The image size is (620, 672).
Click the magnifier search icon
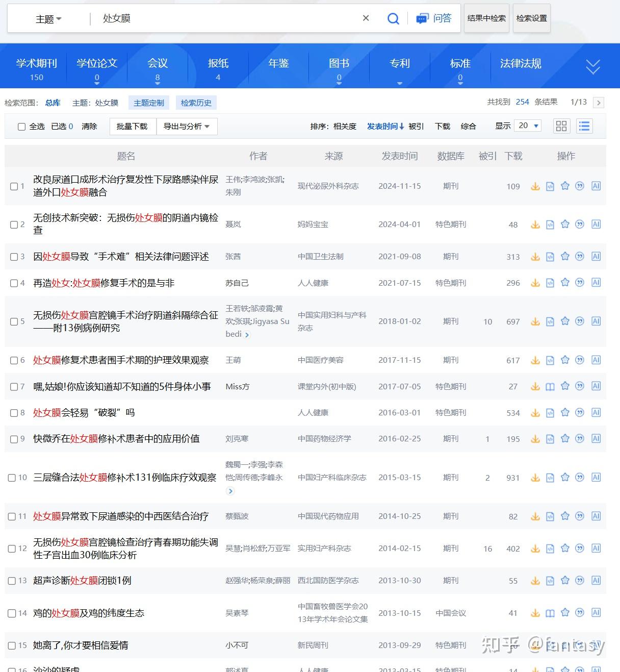[x=393, y=19]
